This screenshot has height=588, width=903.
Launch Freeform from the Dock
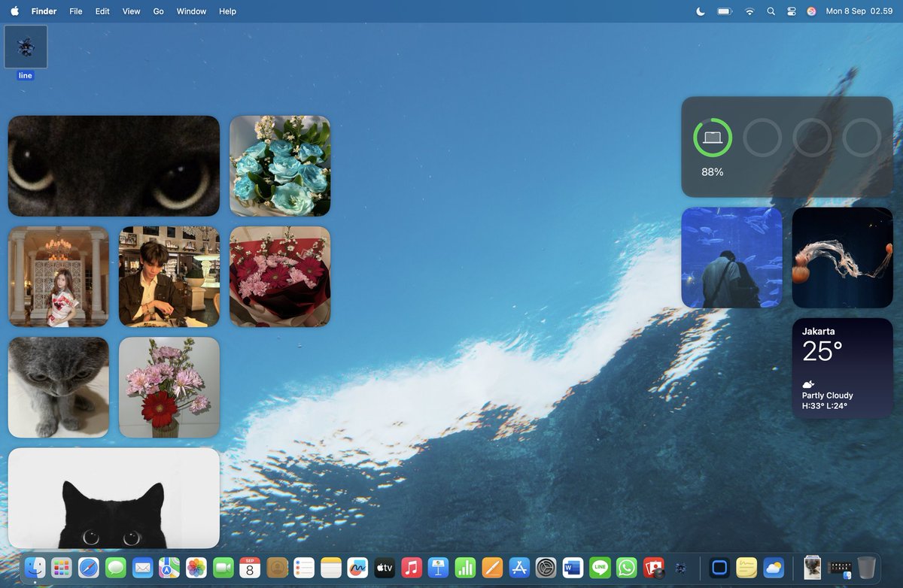pyautogui.click(x=357, y=568)
